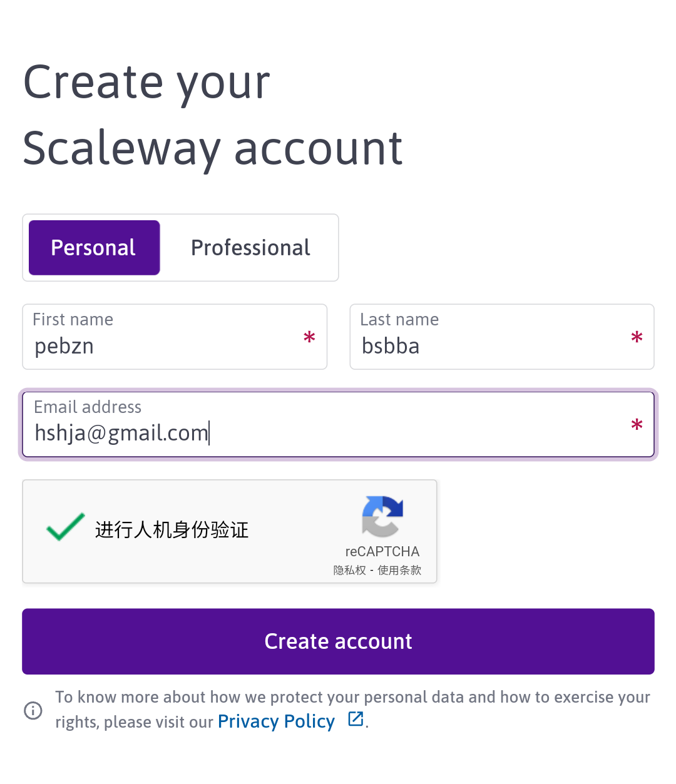This screenshot has width=676, height=784.
Task: Click the Email address required asterisk
Action: tap(637, 425)
